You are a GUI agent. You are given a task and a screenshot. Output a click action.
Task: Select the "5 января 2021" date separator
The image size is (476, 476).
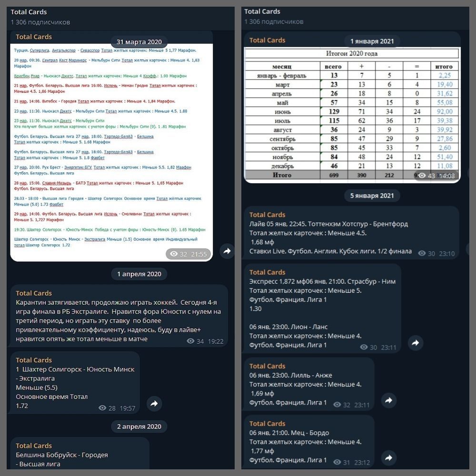pyautogui.click(x=372, y=196)
